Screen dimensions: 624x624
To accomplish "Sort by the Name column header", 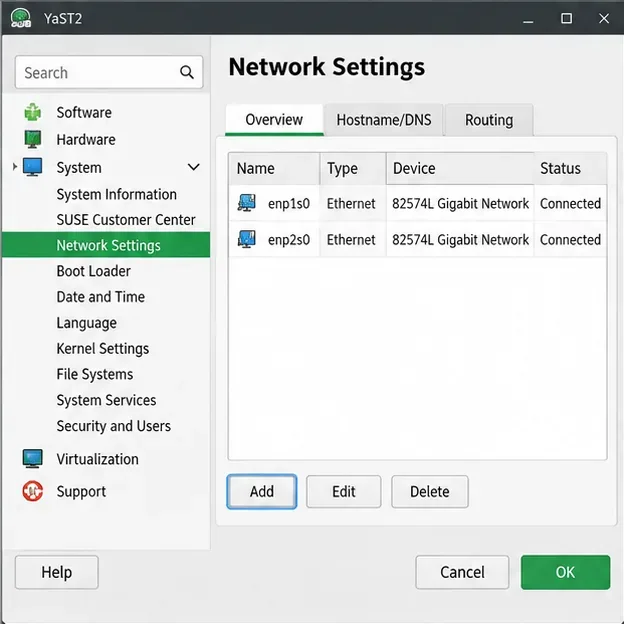I will point(274,168).
